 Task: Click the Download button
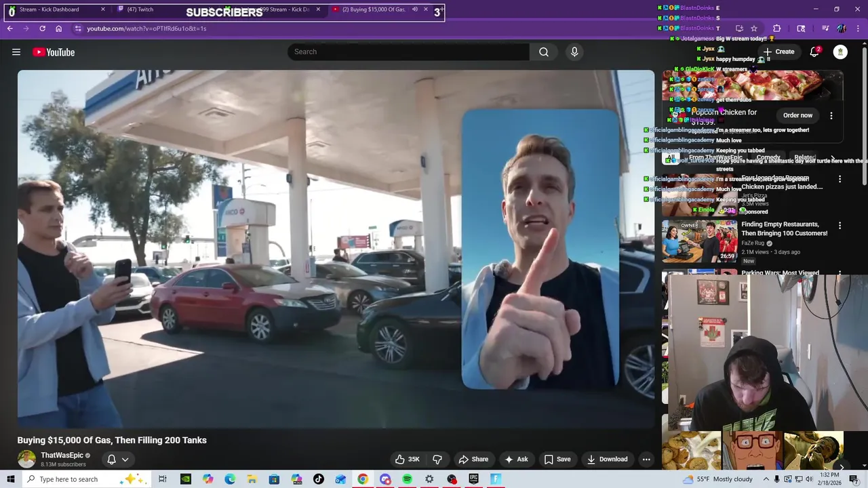tap(607, 459)
